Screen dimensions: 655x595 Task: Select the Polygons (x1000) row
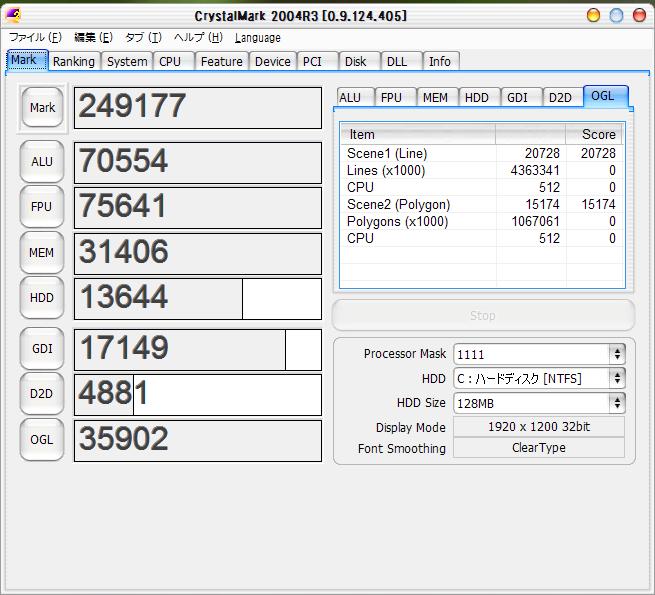click(x=482, y=221)
